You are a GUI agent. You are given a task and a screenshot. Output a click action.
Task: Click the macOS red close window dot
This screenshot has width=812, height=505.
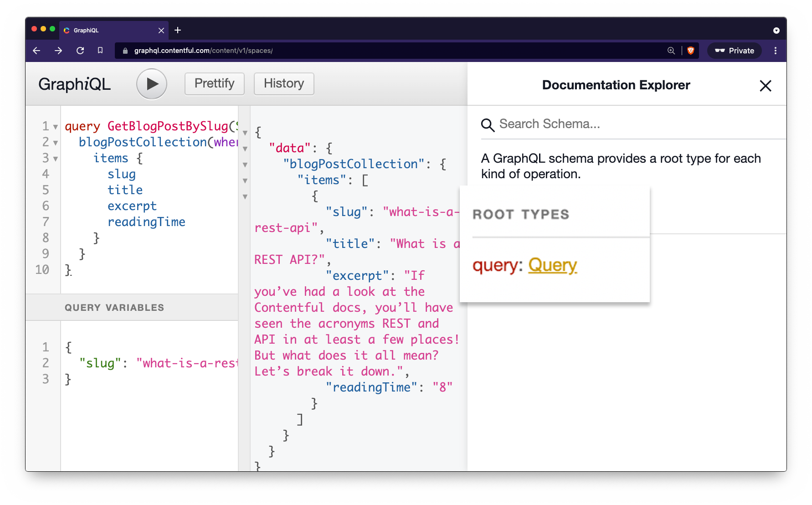coord(34,29)
